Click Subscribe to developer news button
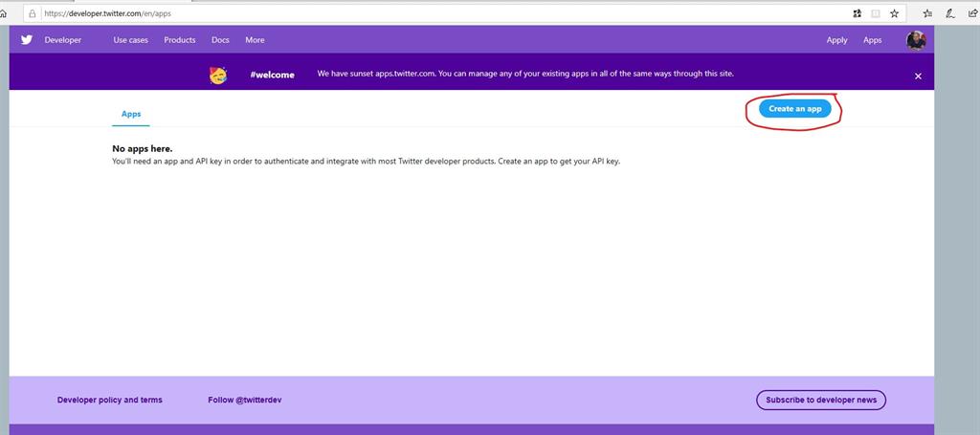 [x=821, y=400]
